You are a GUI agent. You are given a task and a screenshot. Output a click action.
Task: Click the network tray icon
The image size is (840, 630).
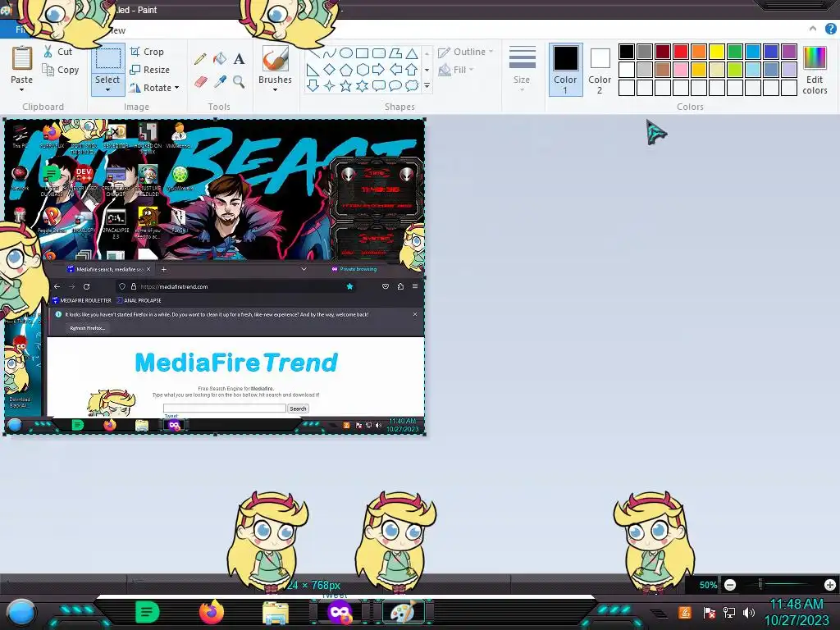[x=729, y=612]
